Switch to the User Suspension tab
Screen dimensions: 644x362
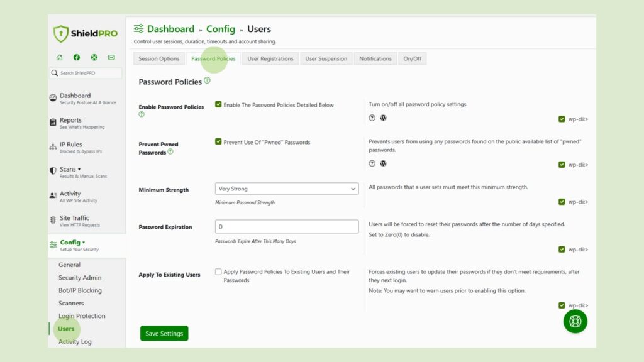click(326, 58)
